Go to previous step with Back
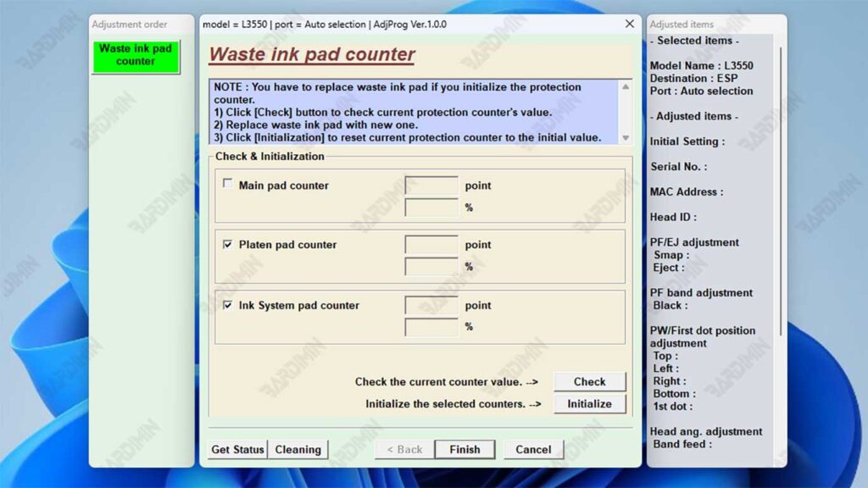This screenshot has height=488, width=868. point(404,449)
